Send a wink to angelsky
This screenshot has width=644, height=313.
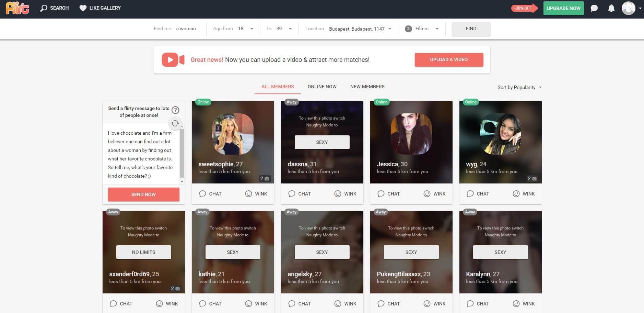[x=345, y=304]
